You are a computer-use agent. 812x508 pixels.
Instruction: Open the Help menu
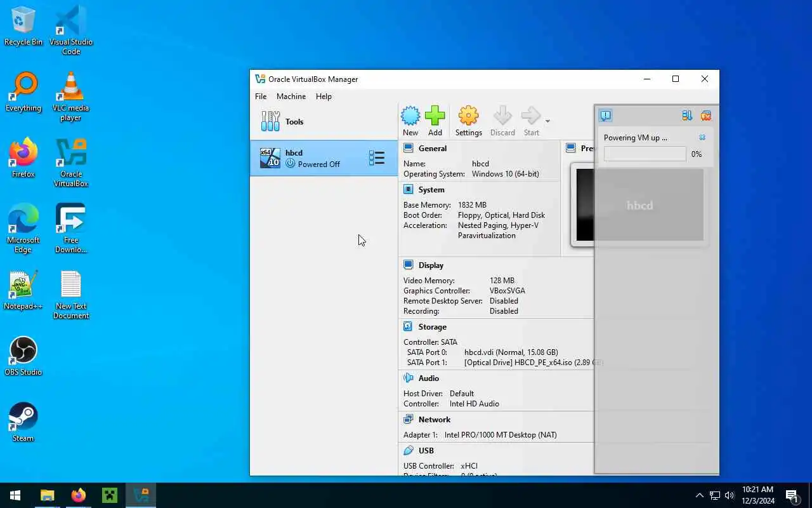pos(324,97)
